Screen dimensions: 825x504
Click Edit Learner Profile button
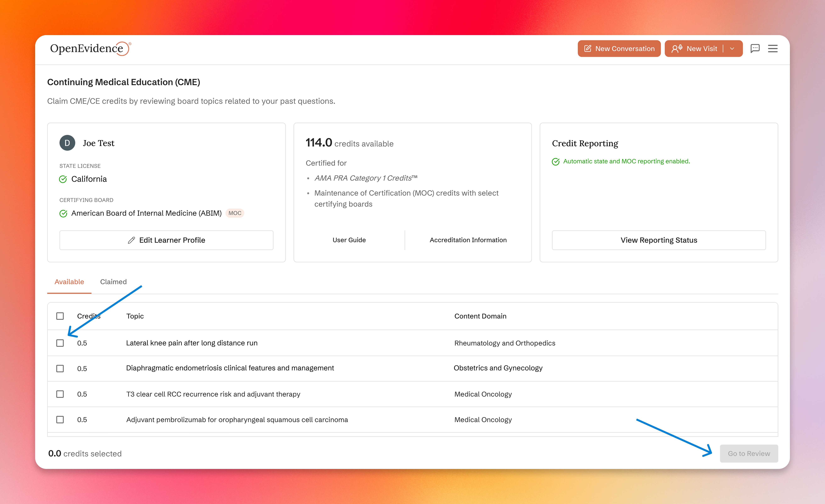[166, 240]
